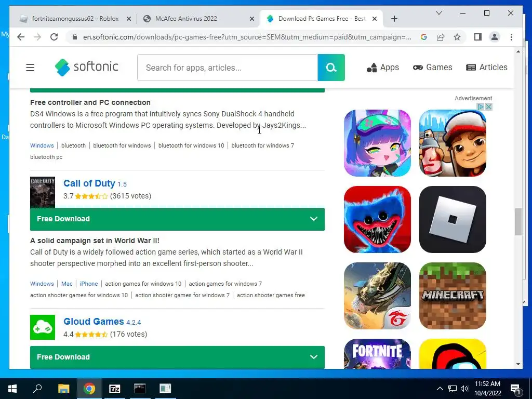This screenshot has height=399, width=532.
Task: Click the iPhone platform link
Action: (x=89, y=284)
